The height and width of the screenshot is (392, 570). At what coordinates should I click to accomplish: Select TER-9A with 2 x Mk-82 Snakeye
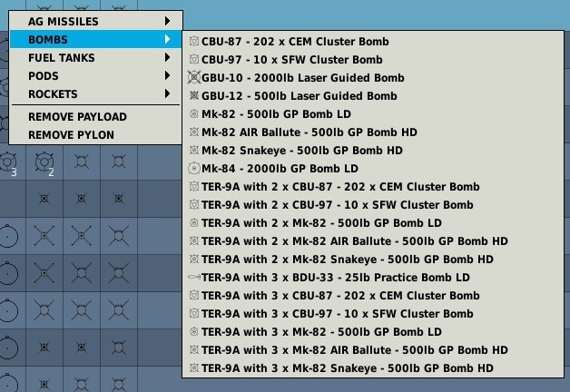[x=373, y=260]
